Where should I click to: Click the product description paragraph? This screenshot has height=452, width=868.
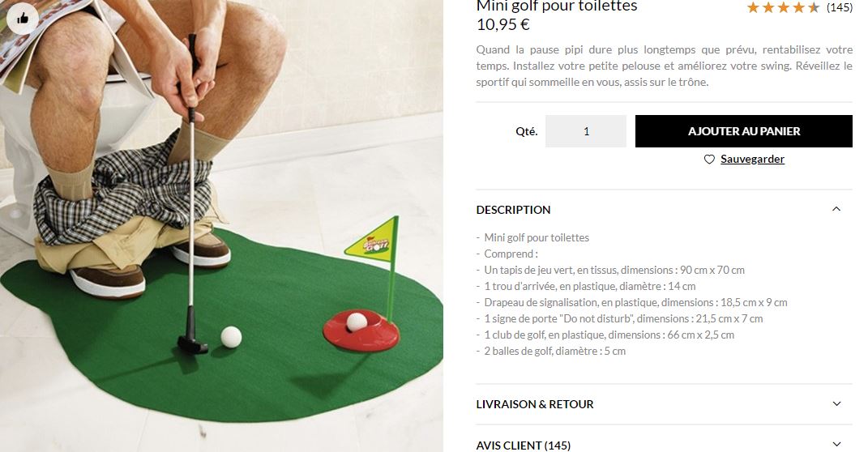[x=665, y=66]
